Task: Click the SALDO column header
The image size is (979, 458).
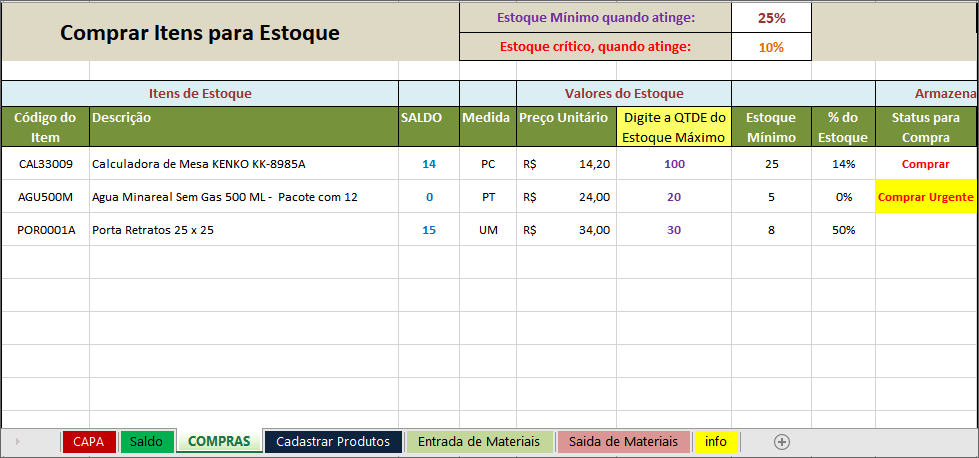Action: coord(429,127)
